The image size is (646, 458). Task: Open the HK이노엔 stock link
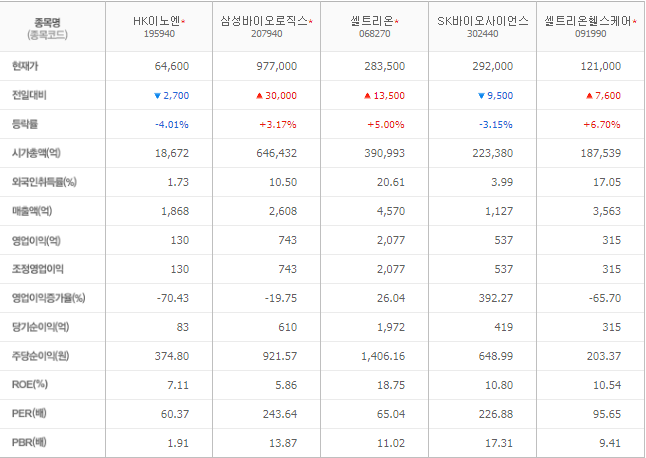tap(157, 21)
